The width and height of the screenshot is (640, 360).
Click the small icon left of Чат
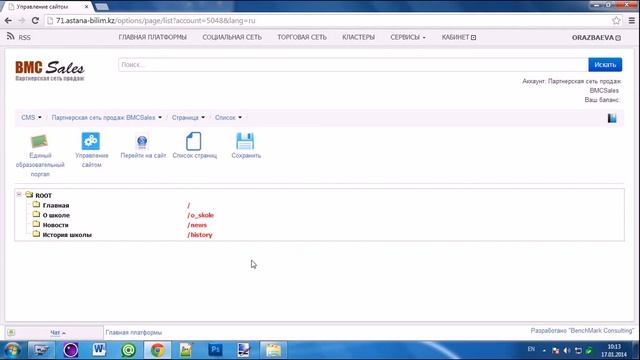[x=11, y=333]
